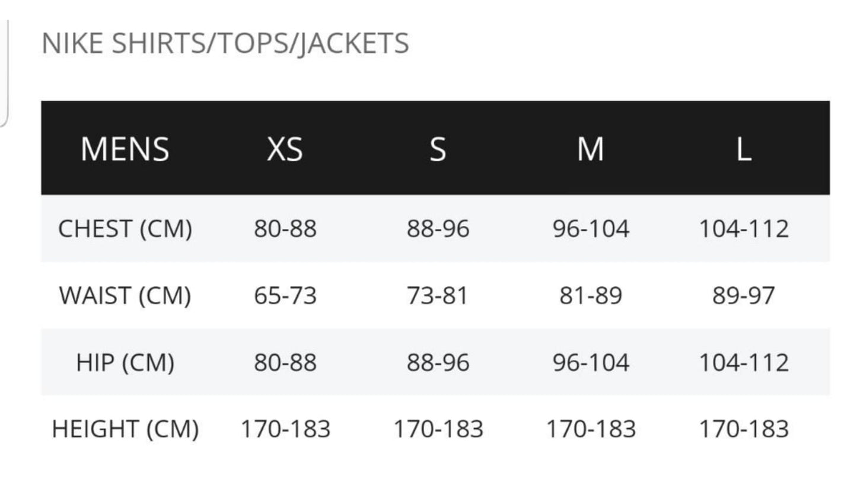Screen dimensions: 857x504
Task: Select the CHEST (CM) row label
Action: point(125,229)
